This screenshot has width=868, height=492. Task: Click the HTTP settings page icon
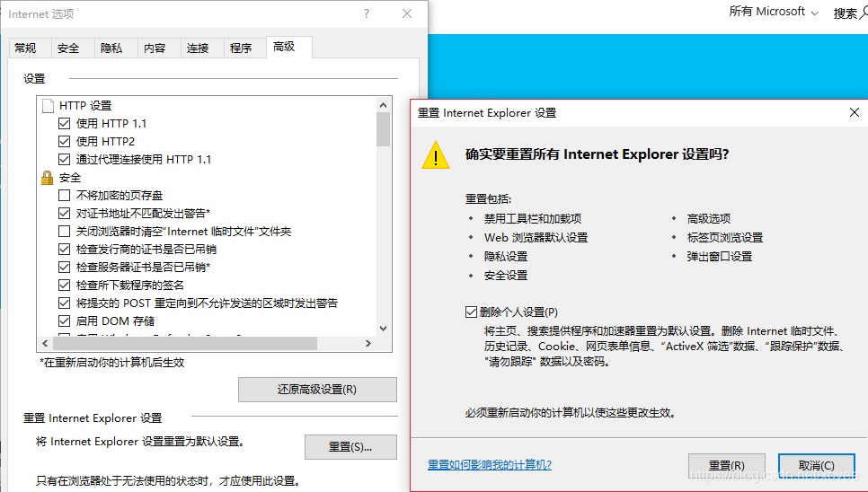tap(49, 105)
